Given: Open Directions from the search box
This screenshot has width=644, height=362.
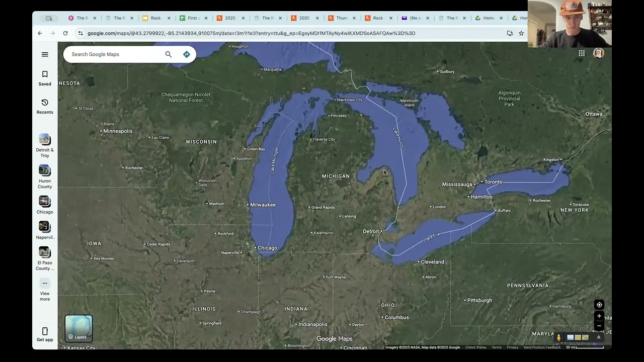Looking at the screenshot, I should pyautogui.click(x=187, y=54).
